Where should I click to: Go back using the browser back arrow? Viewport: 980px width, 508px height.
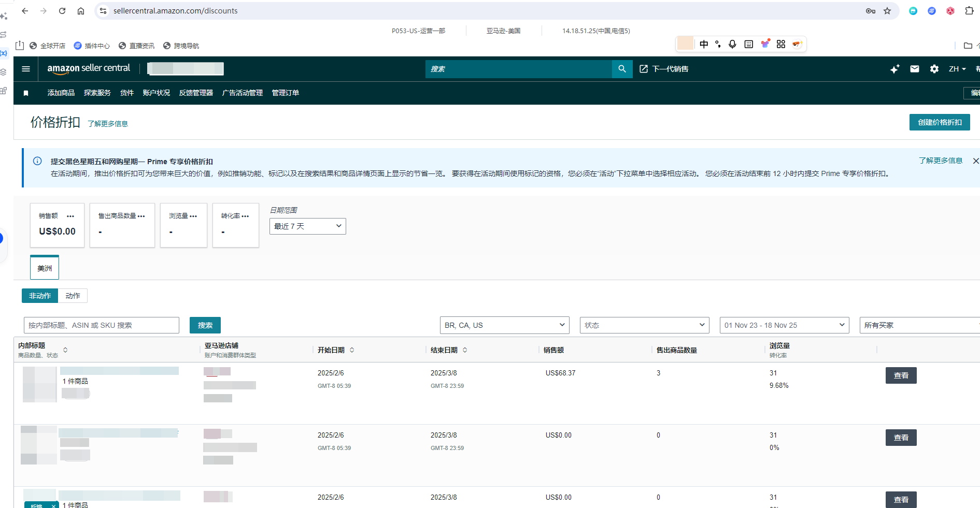point(25,11)
